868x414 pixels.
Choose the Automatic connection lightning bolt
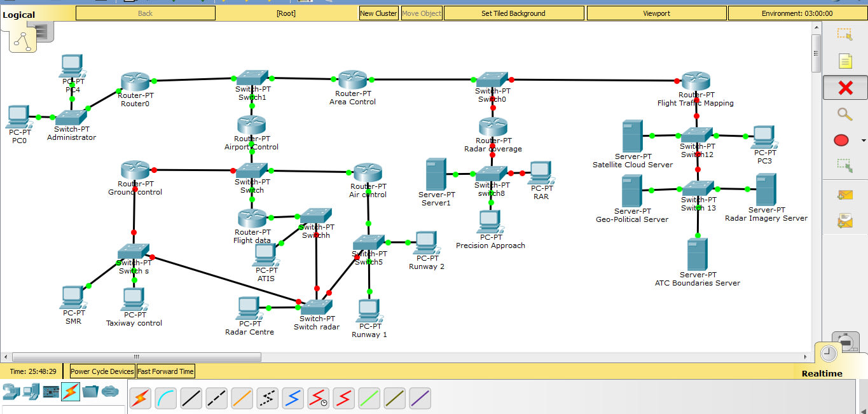pos(140,397)
